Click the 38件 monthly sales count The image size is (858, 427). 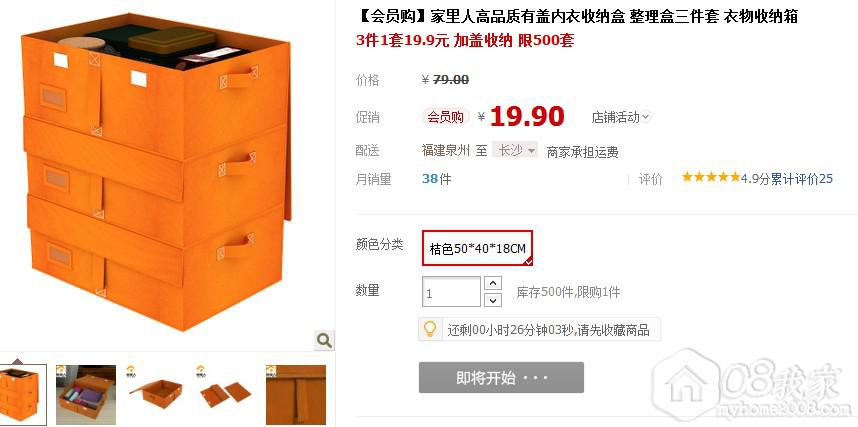[x=436, y=178]
